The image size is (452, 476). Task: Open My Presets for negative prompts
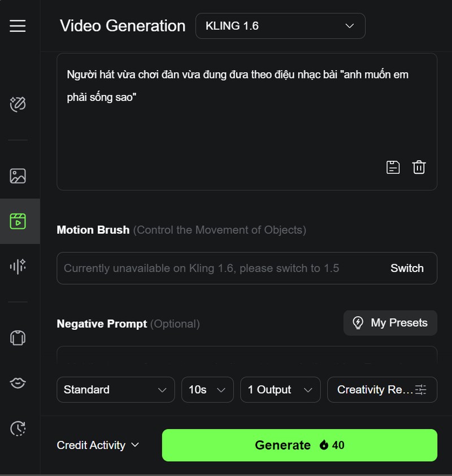click(390, 323)
